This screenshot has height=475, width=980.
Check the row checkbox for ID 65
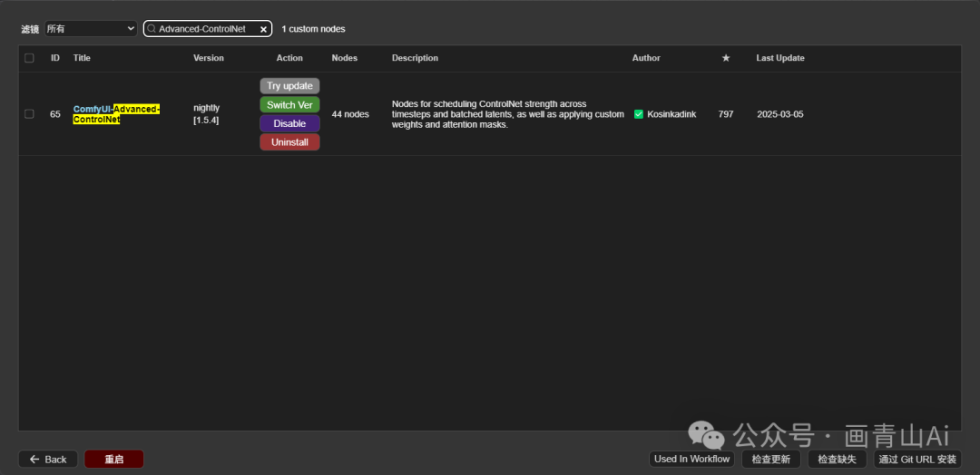click(x=29, y=114)
